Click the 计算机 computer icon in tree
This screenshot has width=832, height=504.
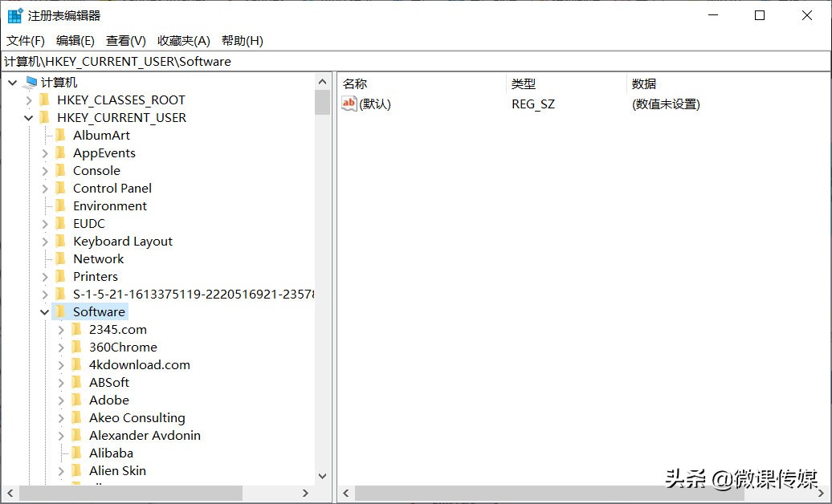(x=31, y=82)
